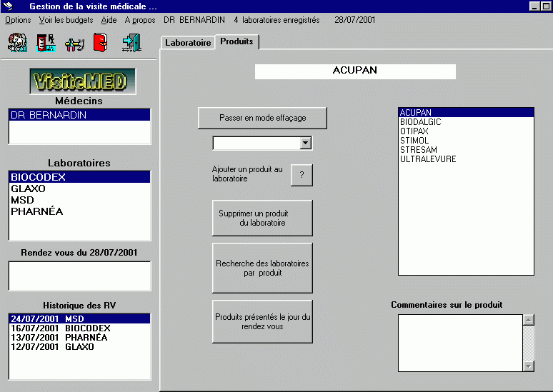Click the ? button to add a product
This screenshot has height=392, width=553.
(x=302, y=175)
